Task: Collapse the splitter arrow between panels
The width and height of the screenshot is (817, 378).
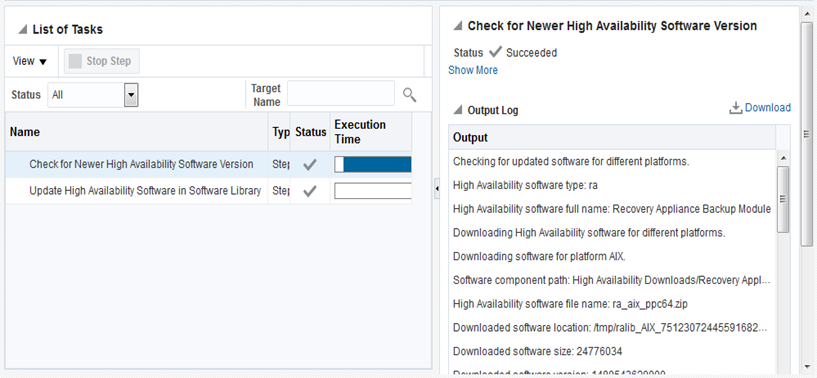Action: click(437, 188)
